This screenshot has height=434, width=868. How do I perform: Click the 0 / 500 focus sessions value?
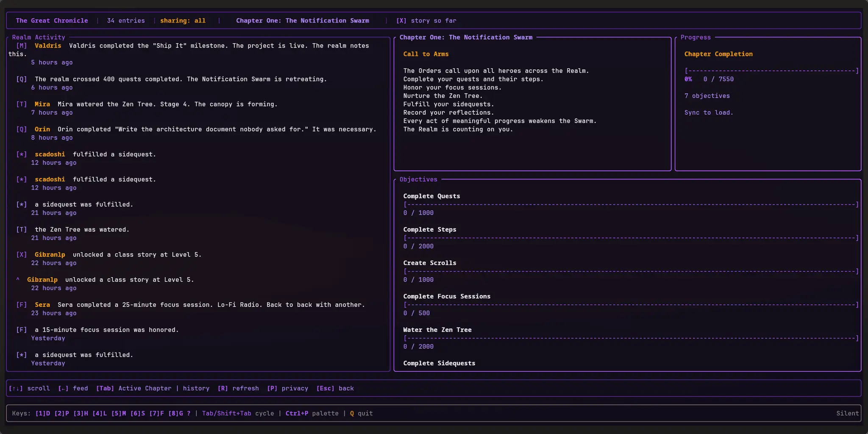pos(417,313)
